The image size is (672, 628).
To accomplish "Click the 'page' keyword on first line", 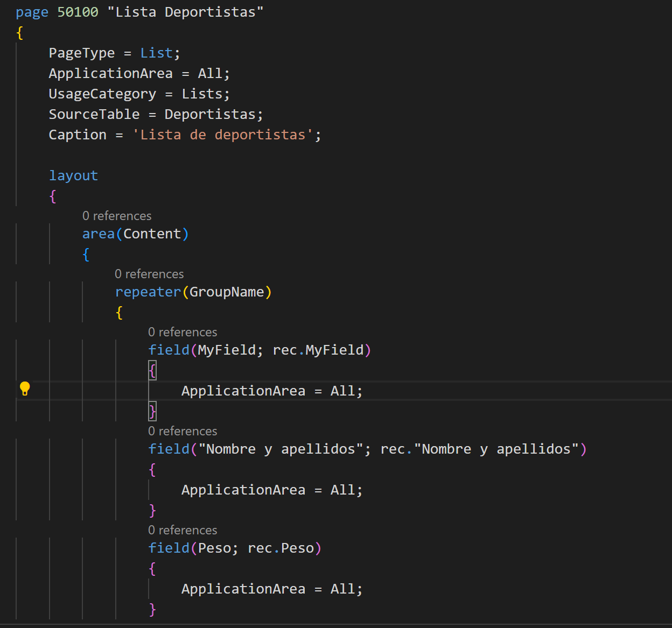I will coord(32,12).
